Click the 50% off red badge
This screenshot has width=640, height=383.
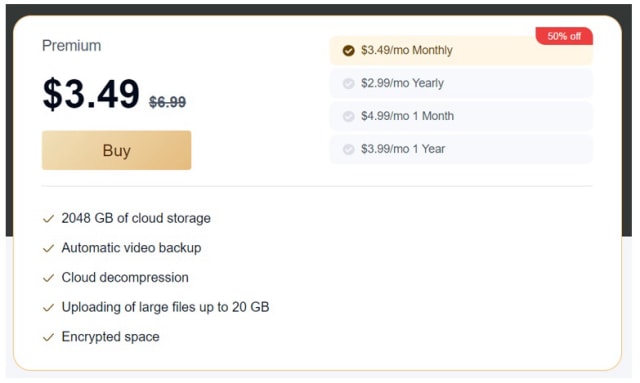564,36
